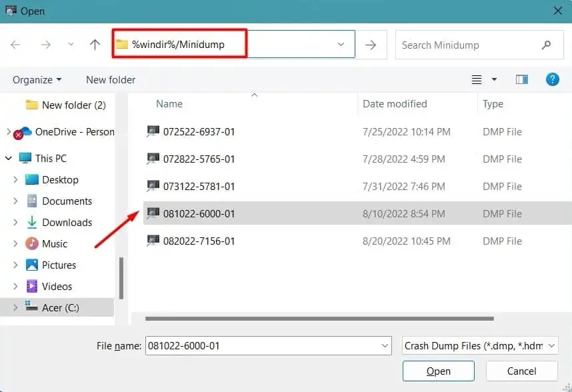Screen dimensions: 572x392
Task: Open the File name dropdown arrow
Action: (x=385, y=346)
